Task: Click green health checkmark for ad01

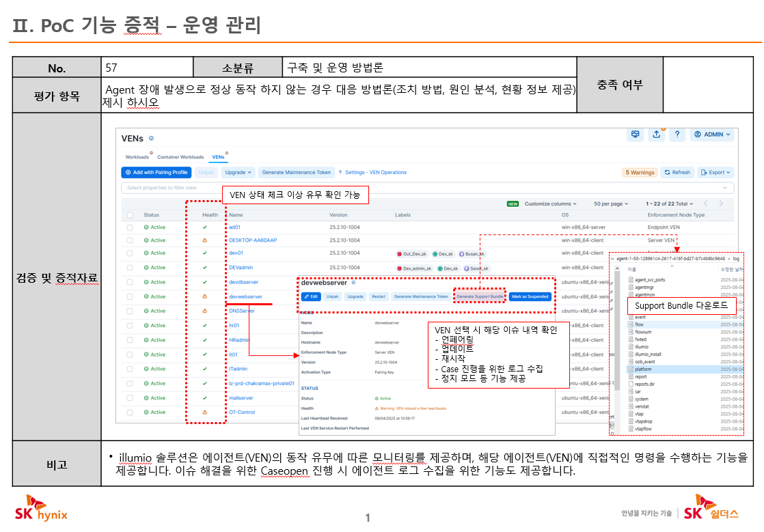Action: [204, 227]
